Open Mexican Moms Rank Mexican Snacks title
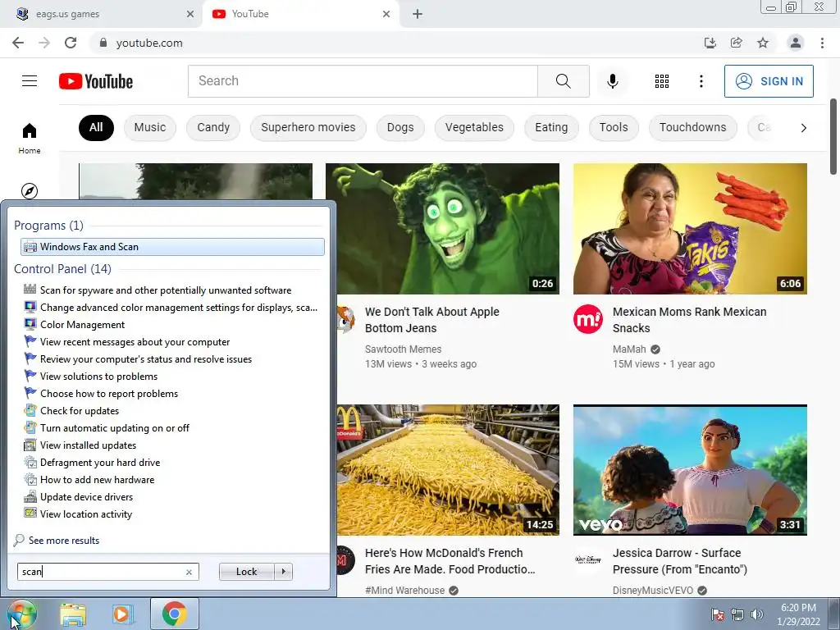The height and width of the screenshot is (630, 840). (689, 320)
